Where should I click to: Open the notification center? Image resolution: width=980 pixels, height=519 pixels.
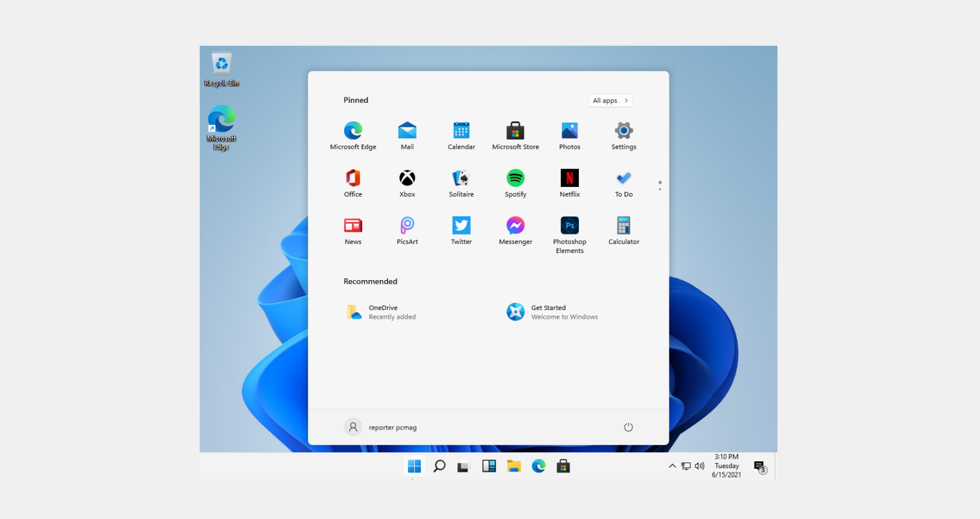click(x=760, y=467)
